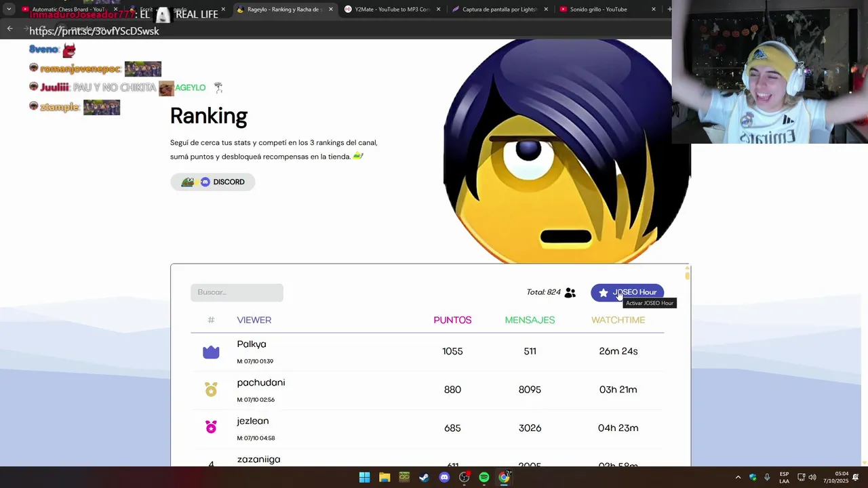Select viewer name Palkya
This screenshot has width=868, height=488.
252,344
